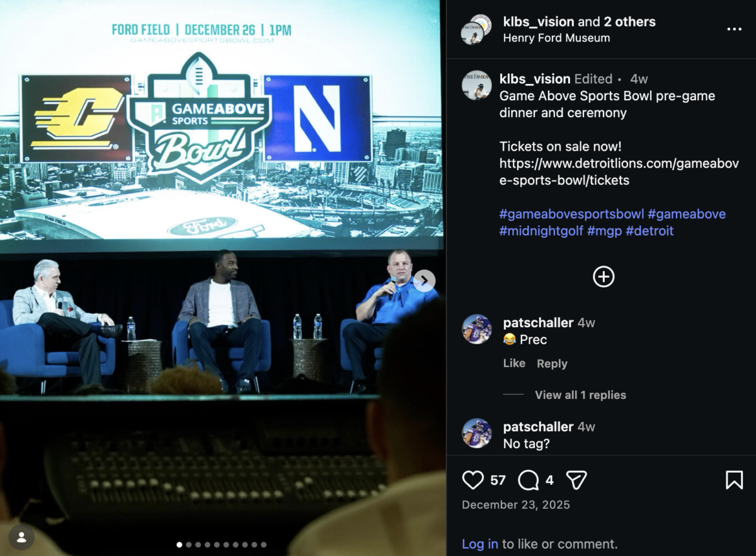Select the #detroit hashtag
This screenshot has width=756, height=556.
point(650,231)
